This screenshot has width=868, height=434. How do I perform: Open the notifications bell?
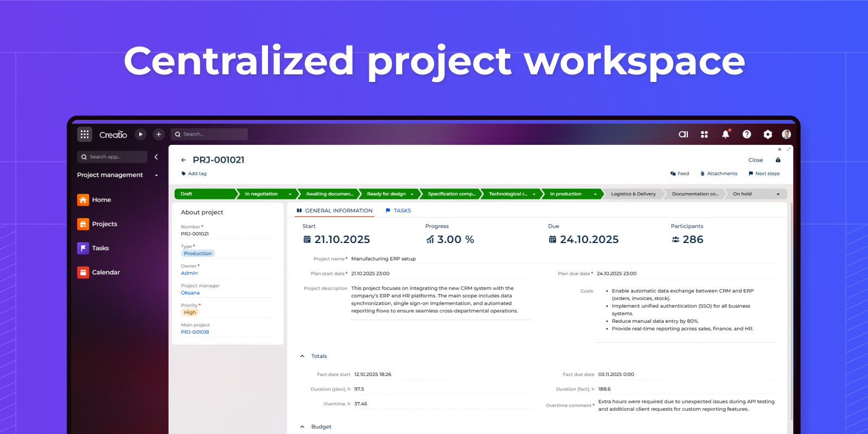725,134
